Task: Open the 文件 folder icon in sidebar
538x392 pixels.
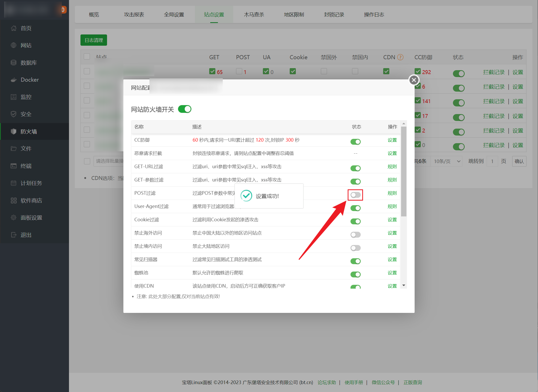Action: click(14, 149)
